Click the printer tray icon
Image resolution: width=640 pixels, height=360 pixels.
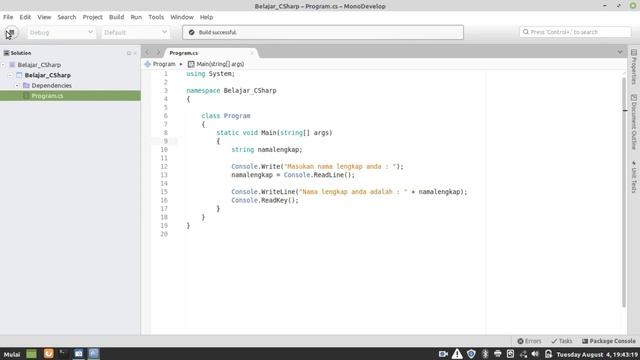click(498, 354)
